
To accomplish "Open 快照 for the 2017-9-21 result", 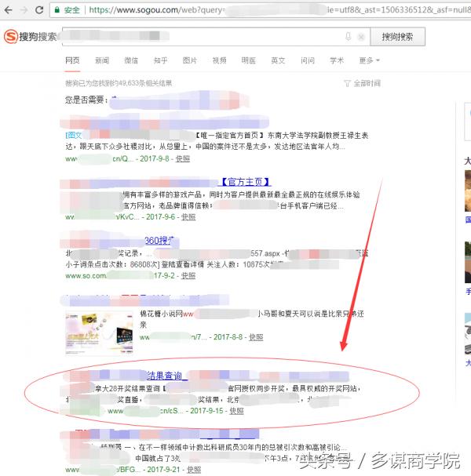I will [194, 470].
